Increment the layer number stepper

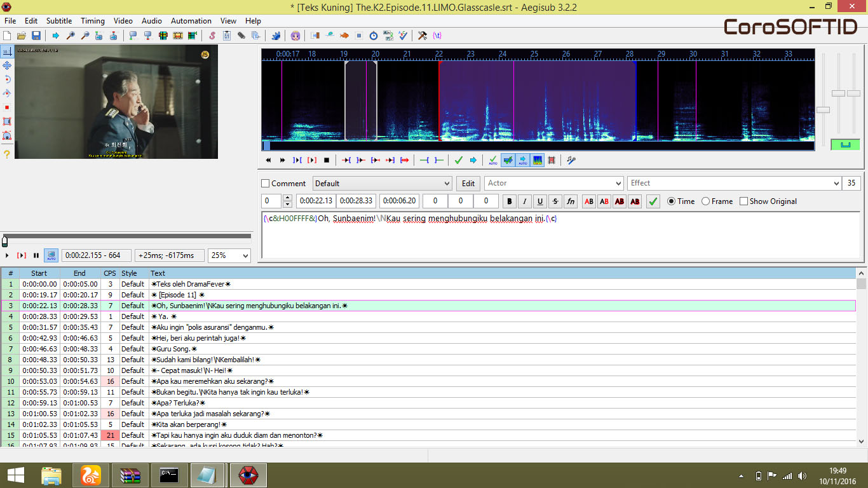[287, 198]
